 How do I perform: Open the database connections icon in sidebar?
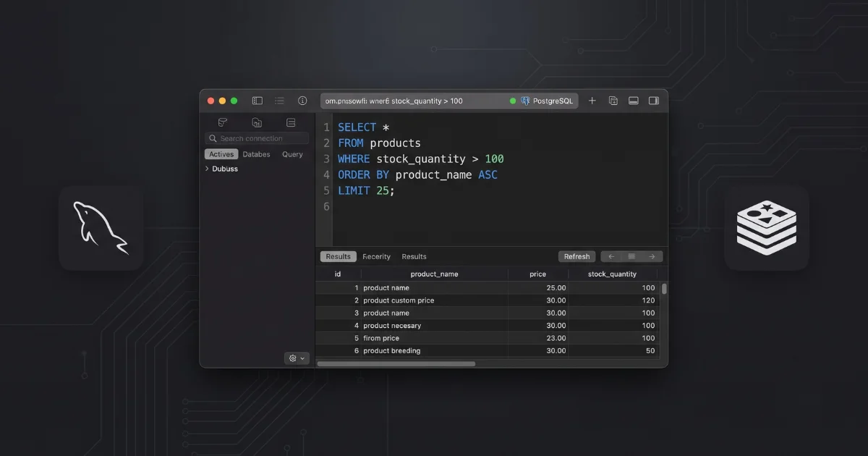click(x=223, y=122)
